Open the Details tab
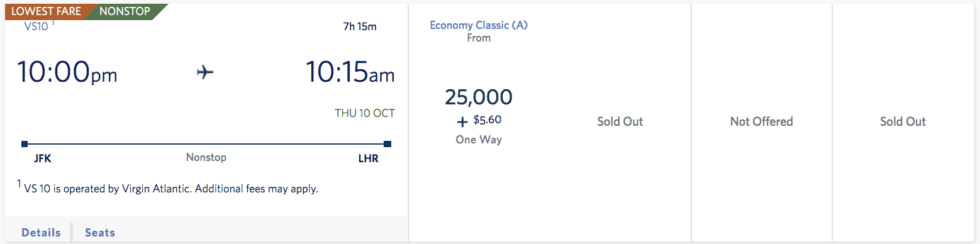 tap(41, 232)
